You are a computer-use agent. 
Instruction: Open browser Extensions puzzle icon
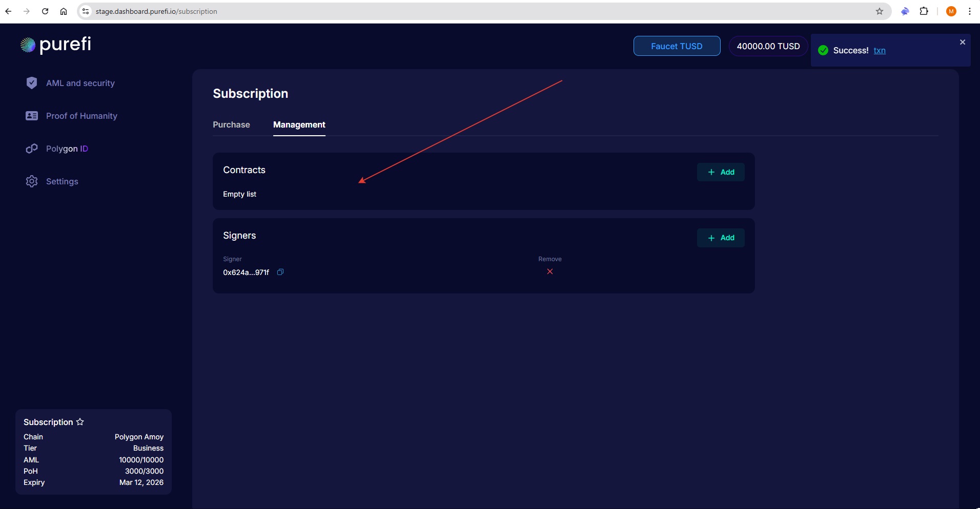pyautogui.click(x=924, y=11)
